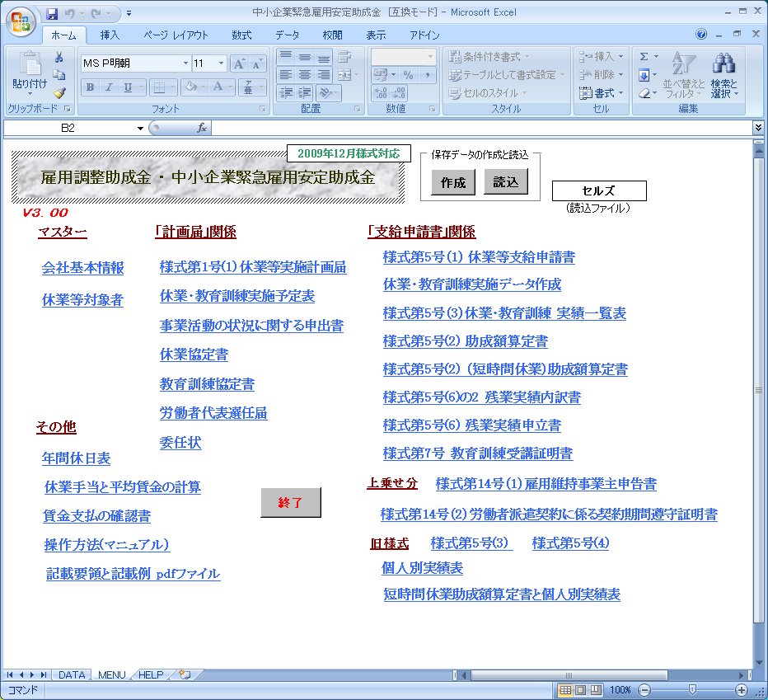
Task: Zoom out with the minus button
Action: click(x=645, y=690)
